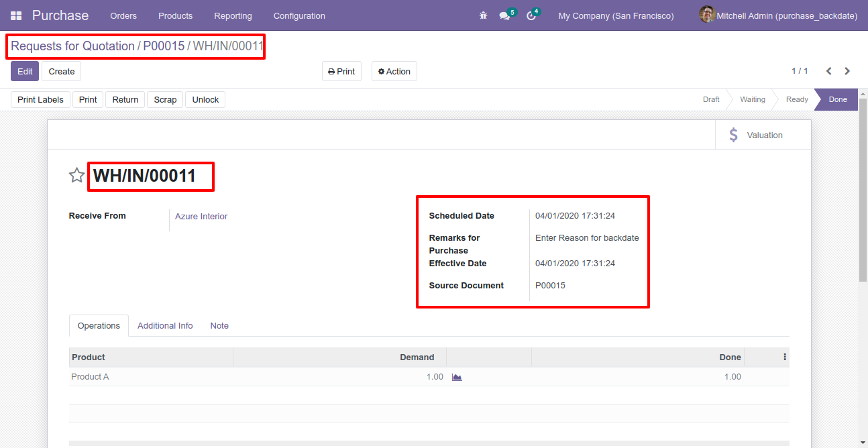Open the Azure Interior link

pos(201,217)
